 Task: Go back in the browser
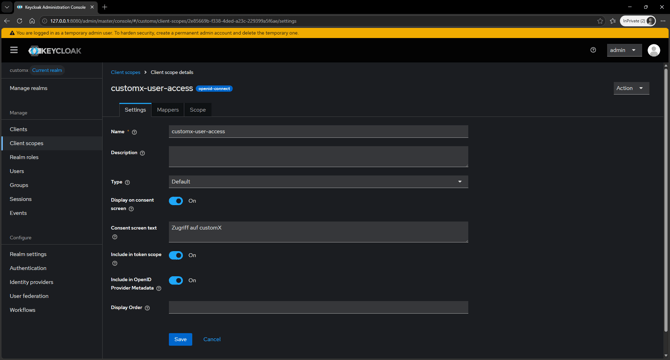7,21
